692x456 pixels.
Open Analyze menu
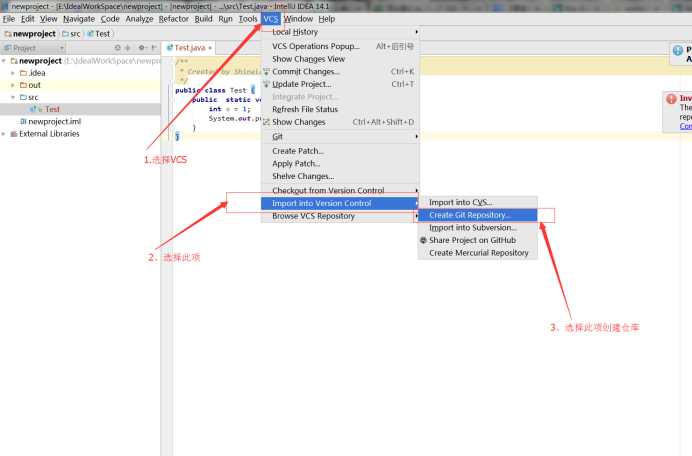click(139, 19)
